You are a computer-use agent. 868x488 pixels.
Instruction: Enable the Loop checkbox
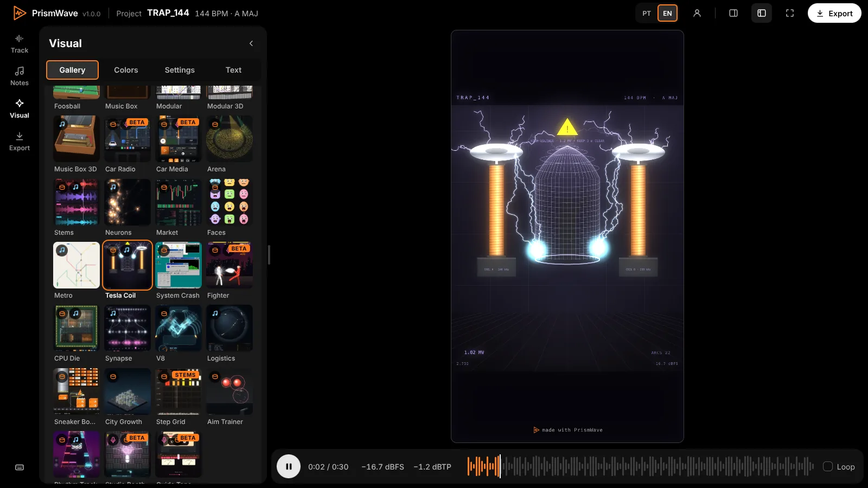click(828, 466)
